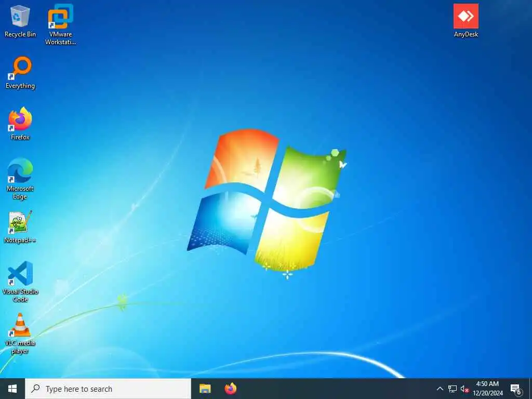Select the Notepad++ desktop shortcut
This screenshot has height=399, width=532.
20,227
